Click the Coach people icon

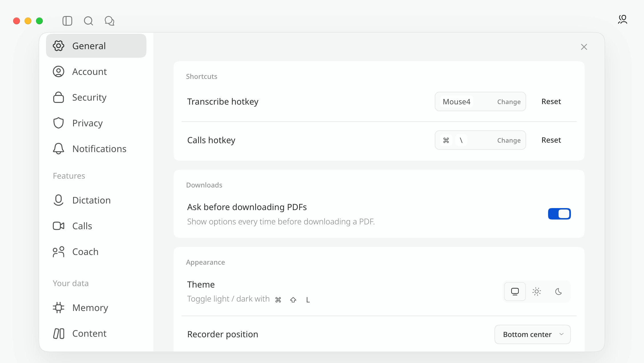(x=59, y=252)
